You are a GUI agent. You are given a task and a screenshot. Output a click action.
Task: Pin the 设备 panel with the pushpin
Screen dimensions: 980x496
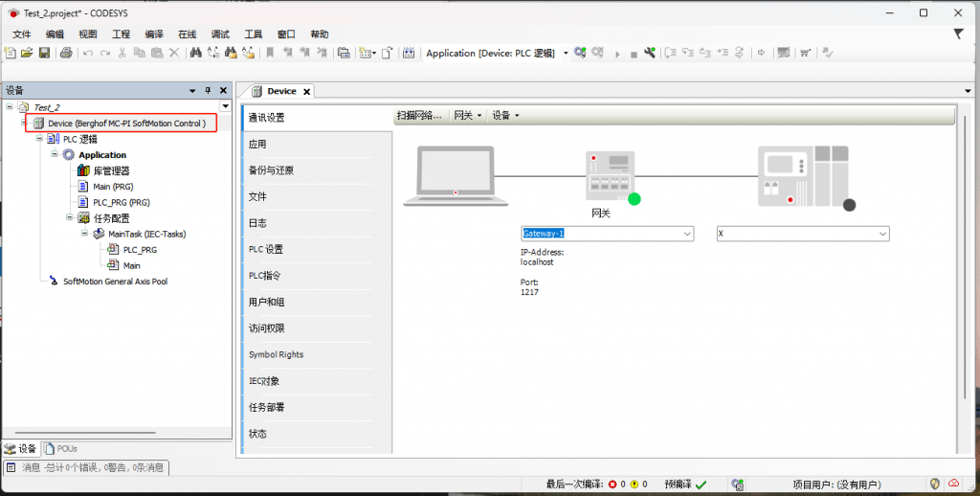pyautogui.click(x=208, y=90)
